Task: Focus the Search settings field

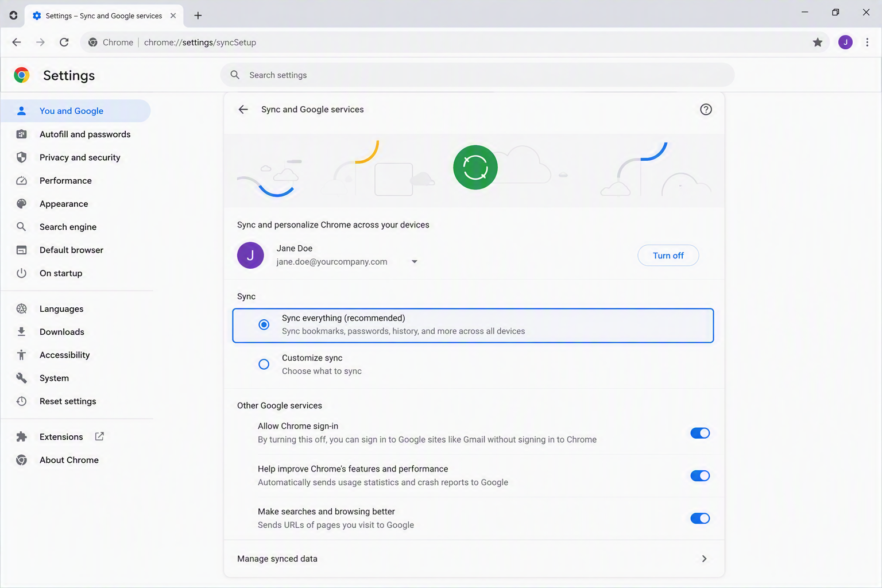Action: point(477,75)
